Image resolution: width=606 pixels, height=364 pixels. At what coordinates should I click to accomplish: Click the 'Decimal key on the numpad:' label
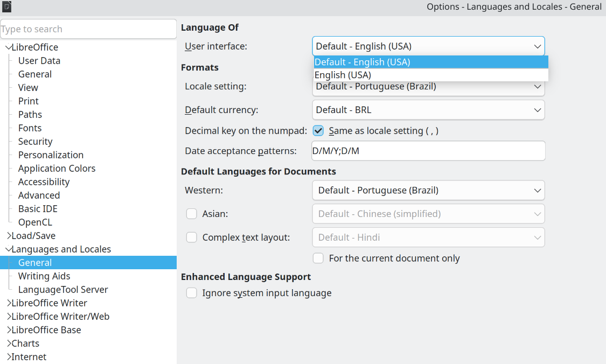point(246,131)
